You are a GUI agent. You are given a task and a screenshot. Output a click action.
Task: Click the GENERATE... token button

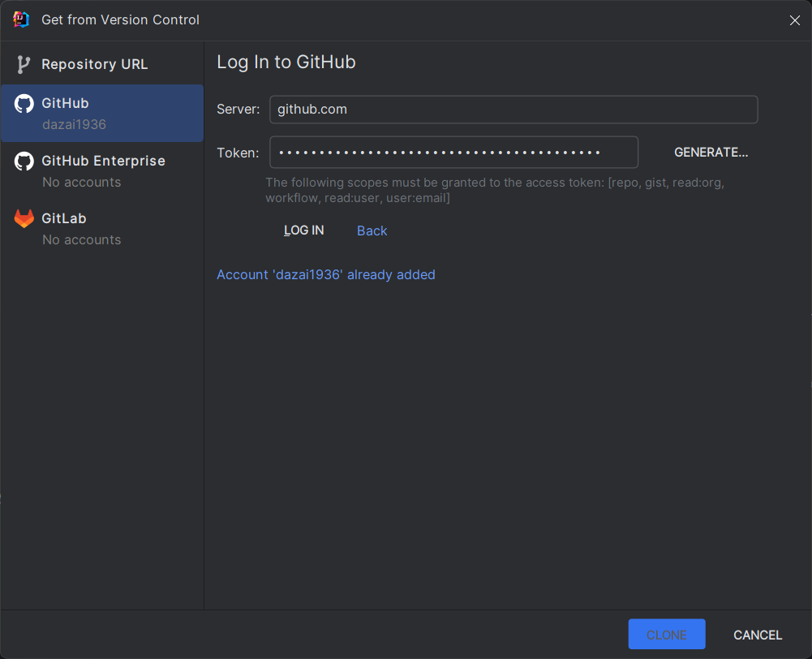tap(711, 153)
